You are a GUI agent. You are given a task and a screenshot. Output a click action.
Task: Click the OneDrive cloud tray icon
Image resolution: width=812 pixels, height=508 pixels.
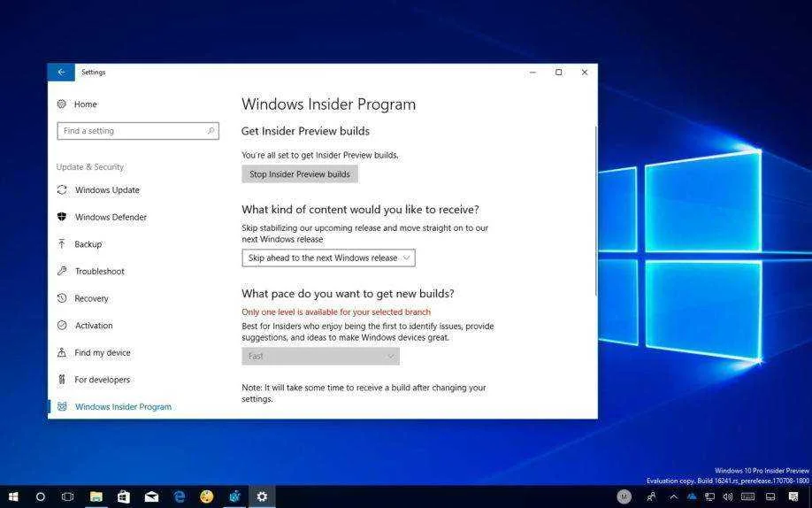tap(692, 496)
